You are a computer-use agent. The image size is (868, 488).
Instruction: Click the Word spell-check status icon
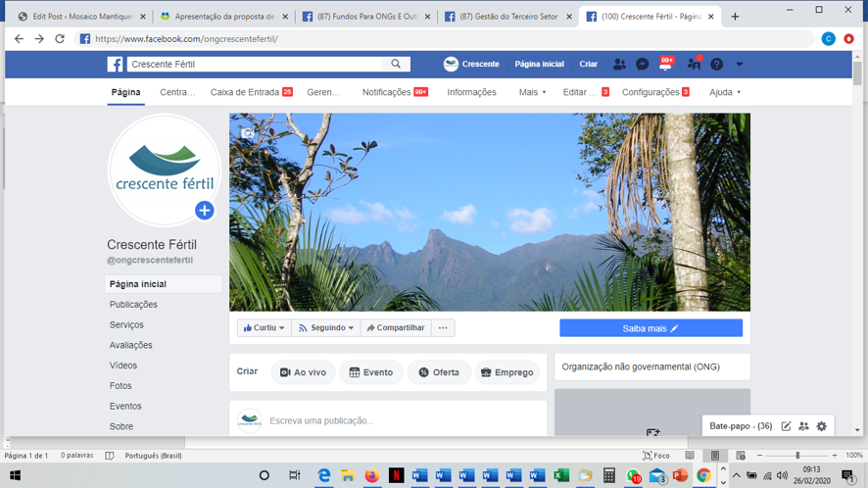pyautogui.click(x=110, y=456)
